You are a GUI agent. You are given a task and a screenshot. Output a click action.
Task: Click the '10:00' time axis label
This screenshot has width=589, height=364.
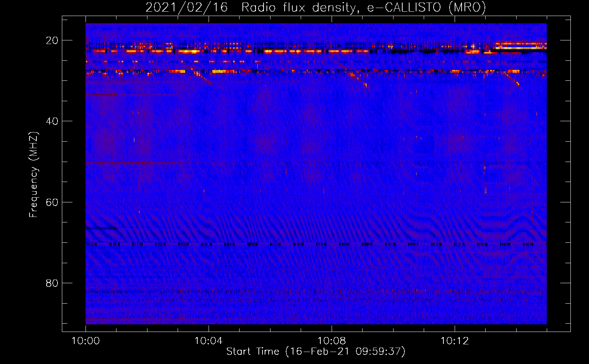(x=86, y=341)
